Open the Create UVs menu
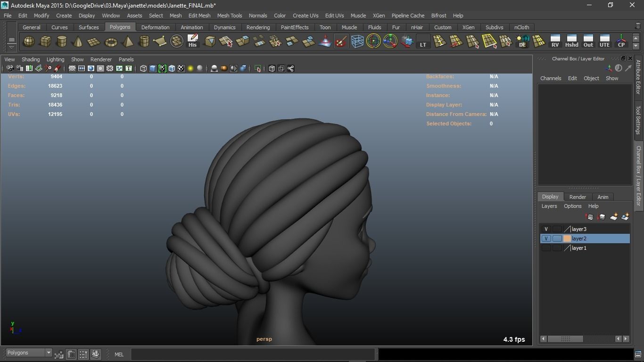 305,16
